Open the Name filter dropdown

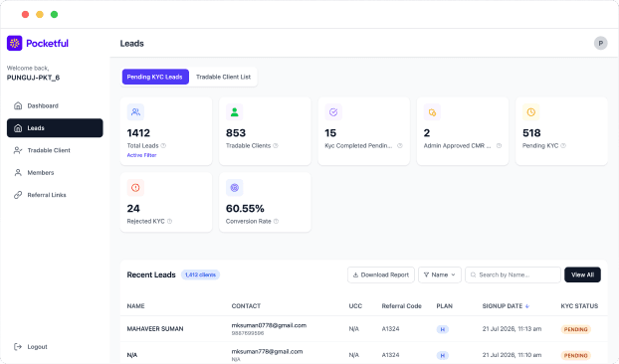coord(440,274)
